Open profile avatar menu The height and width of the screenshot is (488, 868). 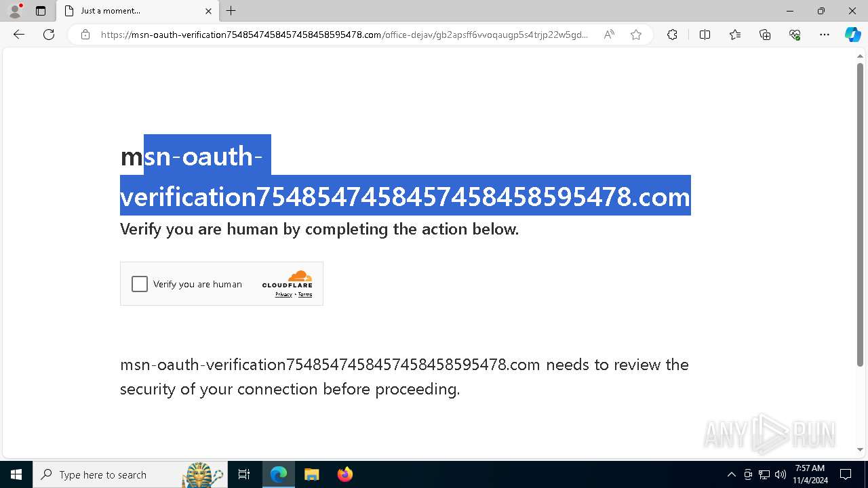[x=15, y=11]
